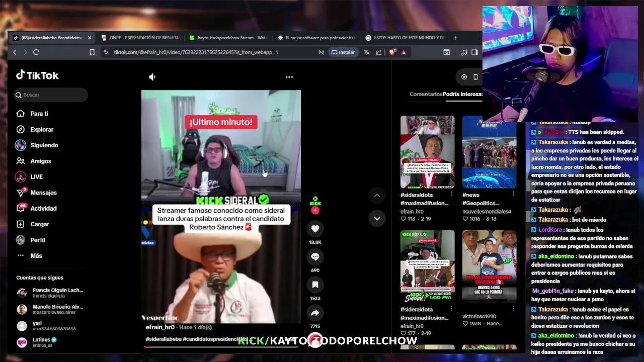Expand the Más menu
The height and width of the screenshot is (362, 644).
(x=36, y=256)
